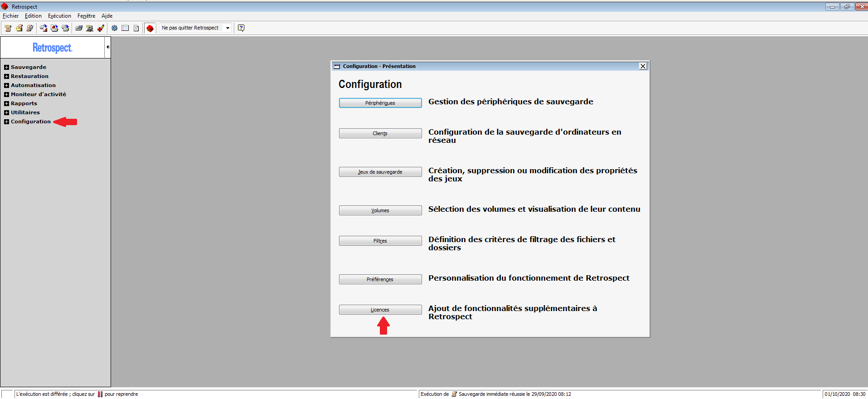Open the Fichier menu
The width and height of the screenshot is (868, 399).
[x=11, y=16]
